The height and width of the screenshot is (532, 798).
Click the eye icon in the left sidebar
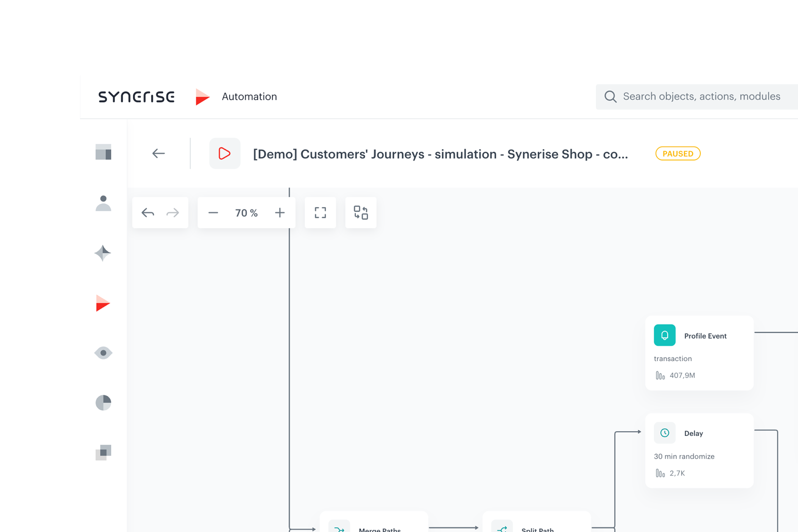pyautogui.click(x=103, y=353)
